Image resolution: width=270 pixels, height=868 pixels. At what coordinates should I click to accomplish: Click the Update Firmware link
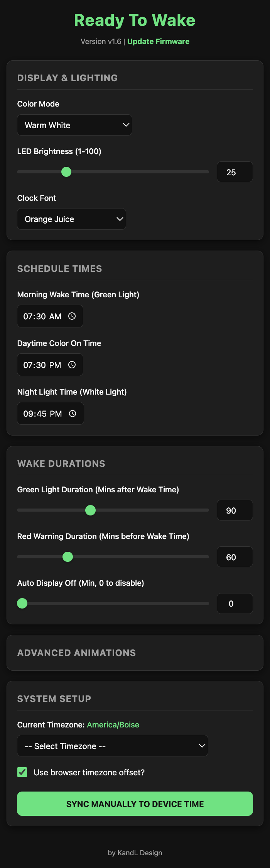pos(158,41)
